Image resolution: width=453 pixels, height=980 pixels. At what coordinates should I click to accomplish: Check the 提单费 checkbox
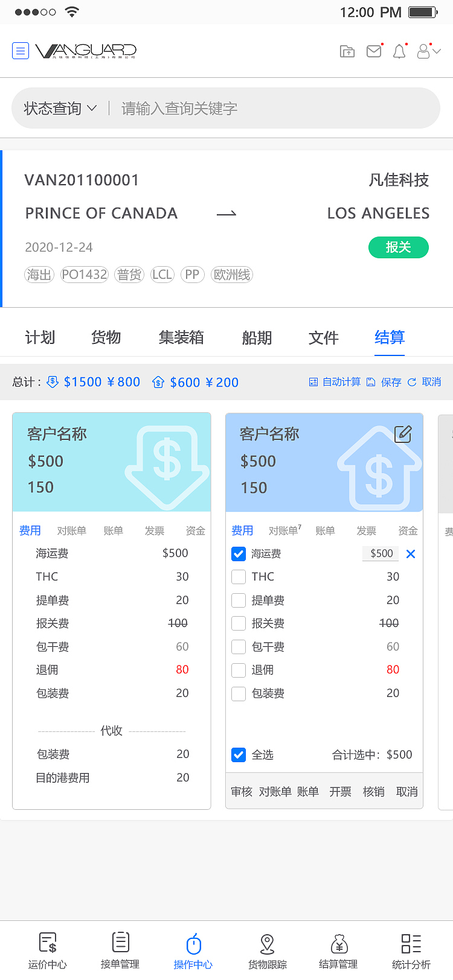click(x=239, y=600)
